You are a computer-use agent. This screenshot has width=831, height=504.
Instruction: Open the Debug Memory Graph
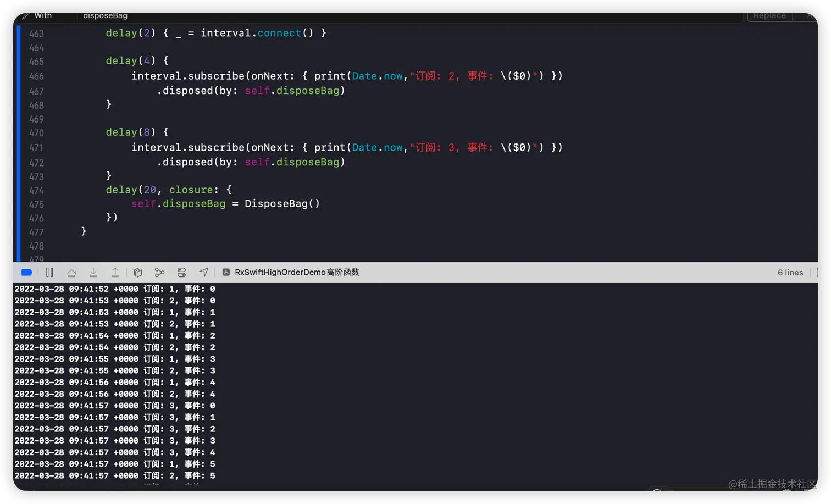[x=159, y=273]
